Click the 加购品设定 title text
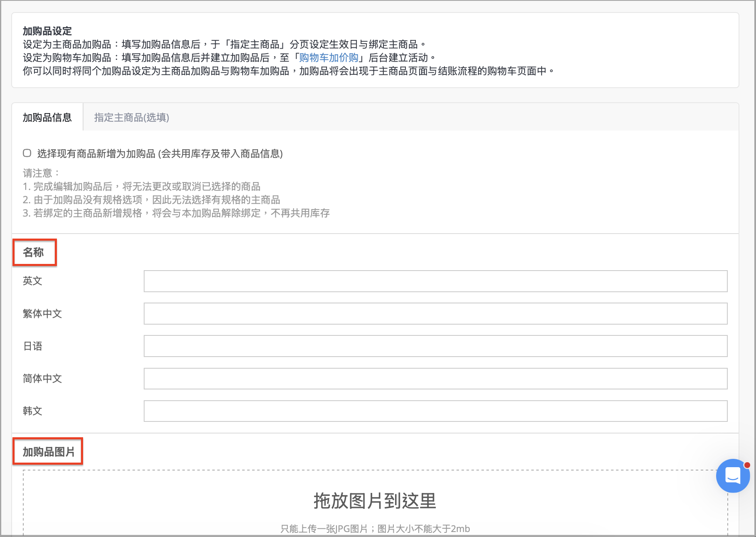The image size is (756, 537). pyautogui.click(x=47, y=31)
